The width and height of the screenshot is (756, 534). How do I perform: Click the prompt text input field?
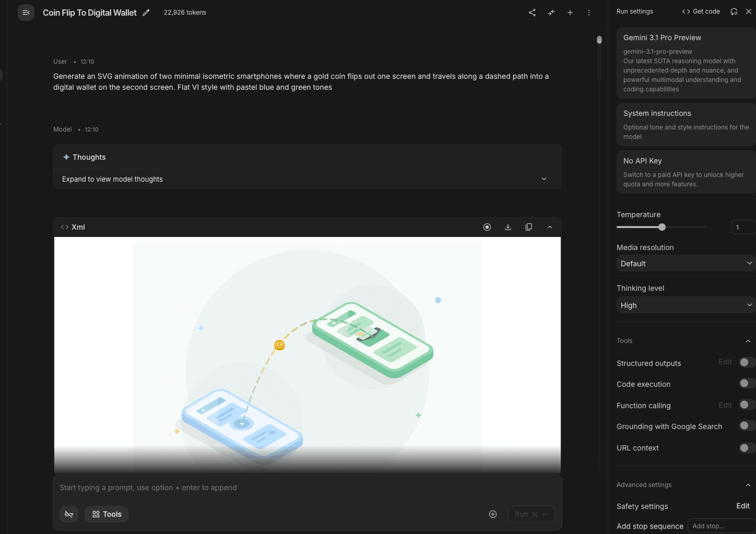point(307,488)
